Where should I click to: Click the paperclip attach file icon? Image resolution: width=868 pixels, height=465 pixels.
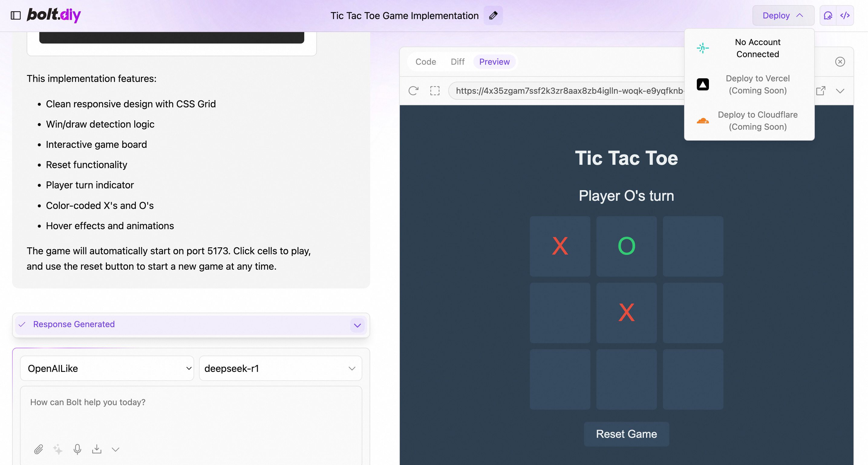(38, 449)
